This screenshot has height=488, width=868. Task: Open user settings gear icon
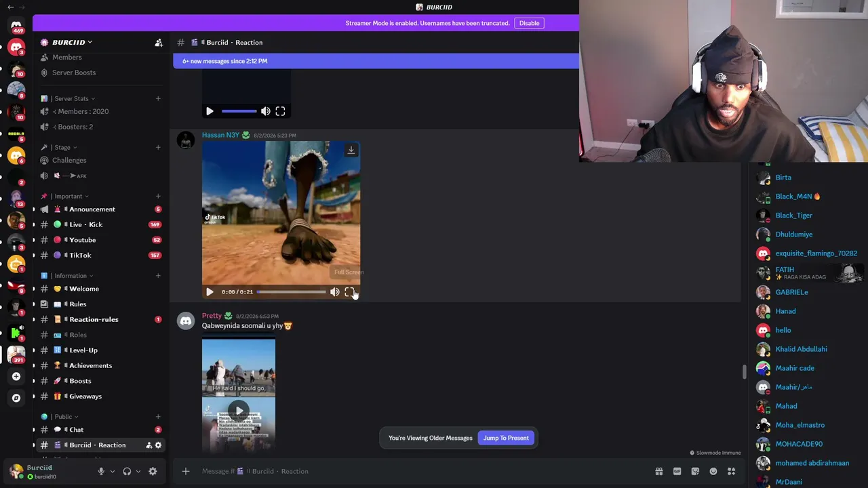tap(153, 471)
